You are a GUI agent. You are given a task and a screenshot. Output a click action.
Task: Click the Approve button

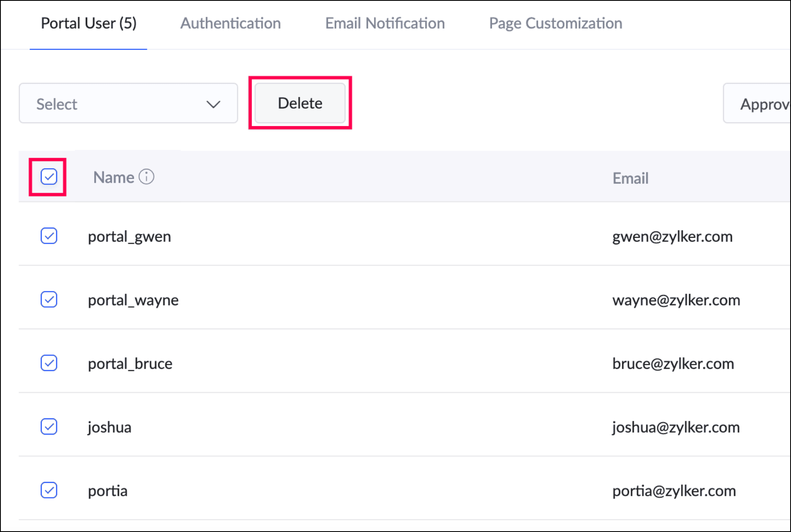point(762,104)
